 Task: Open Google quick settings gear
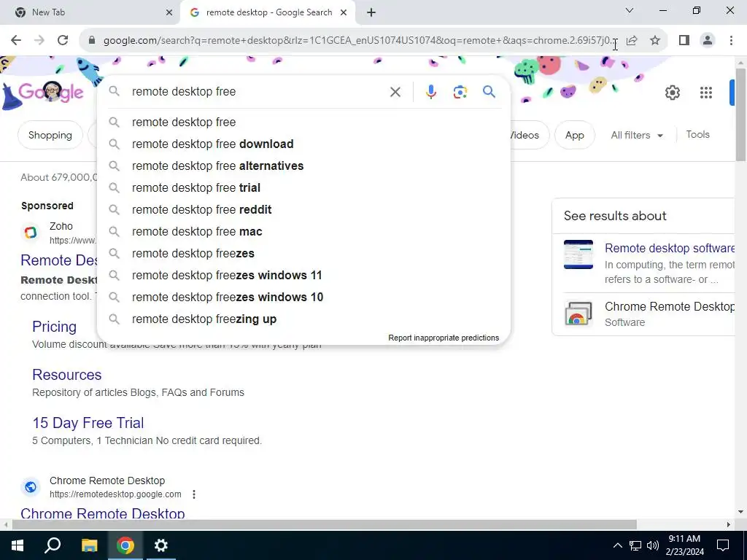click(672, 93)
